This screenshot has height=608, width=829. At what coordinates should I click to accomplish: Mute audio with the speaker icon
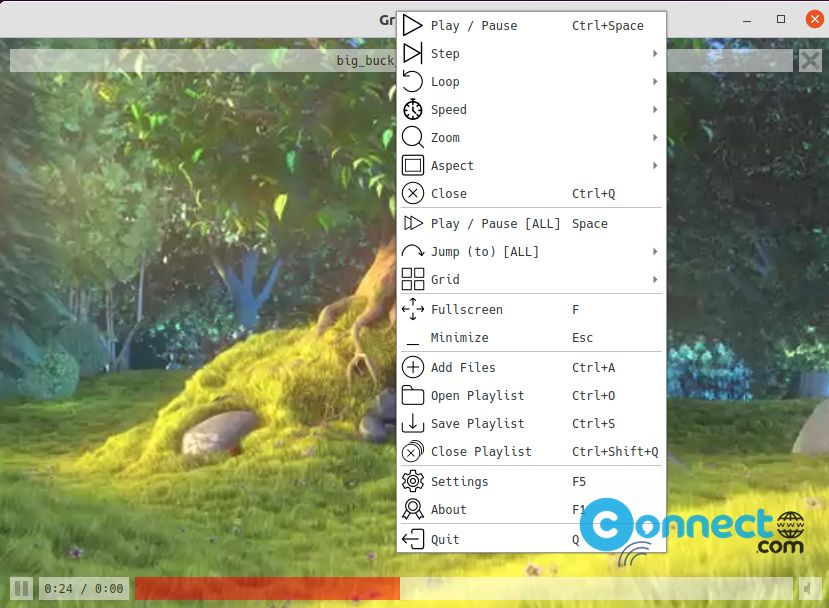click(x=809, y=588)
